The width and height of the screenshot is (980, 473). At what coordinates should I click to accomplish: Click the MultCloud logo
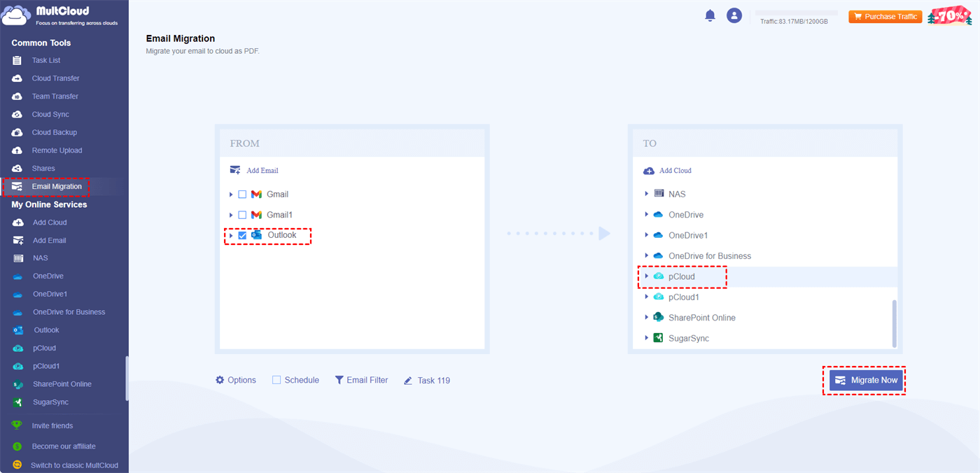coord(60,15)
